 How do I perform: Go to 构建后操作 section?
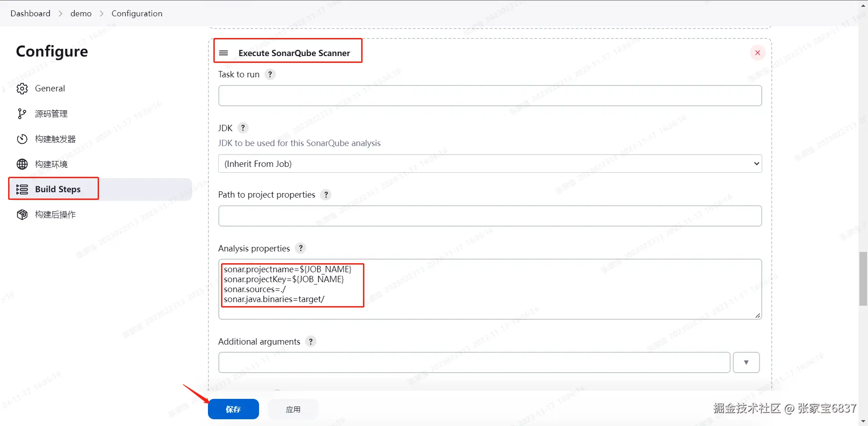(55, 214)
